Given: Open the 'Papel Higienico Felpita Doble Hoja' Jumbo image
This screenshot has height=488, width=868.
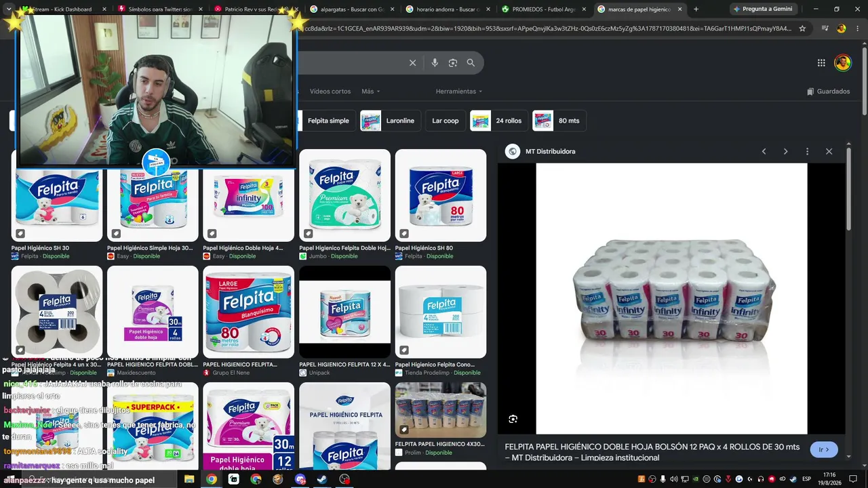Looking at the screenshot, I should 344,195.
